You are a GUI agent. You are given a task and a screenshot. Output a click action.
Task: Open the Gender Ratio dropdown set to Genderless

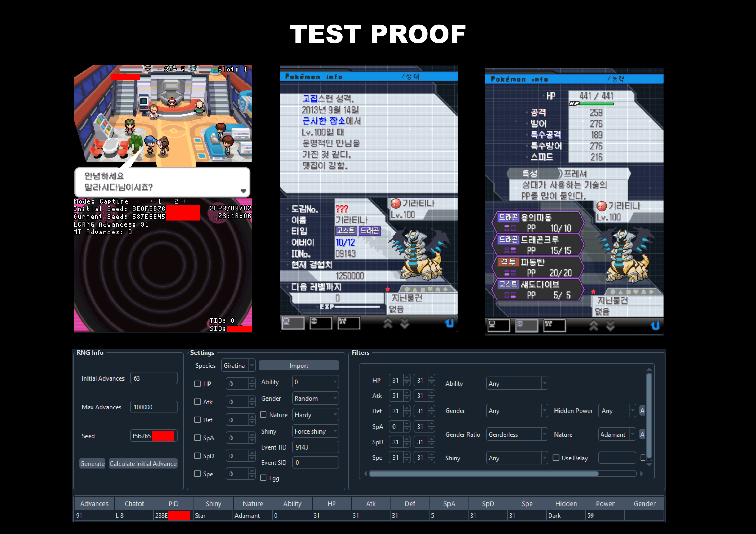click(x=517, y=434)
